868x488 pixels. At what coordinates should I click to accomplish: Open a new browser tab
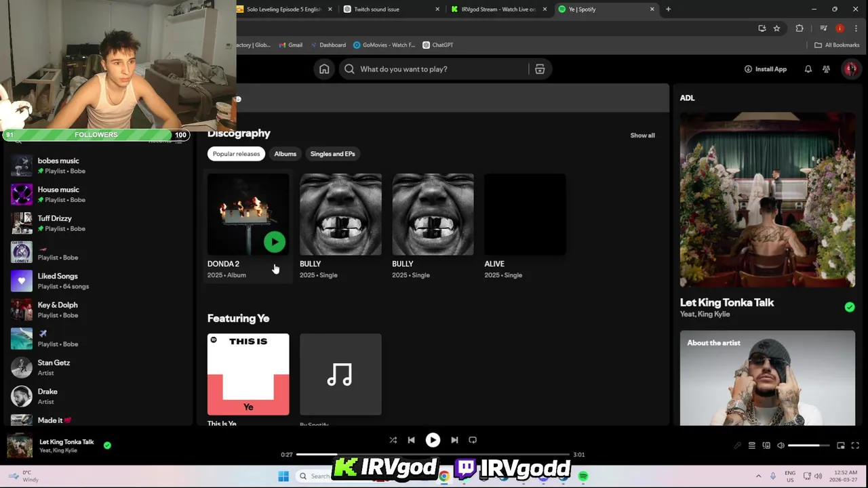coord(668,9)
